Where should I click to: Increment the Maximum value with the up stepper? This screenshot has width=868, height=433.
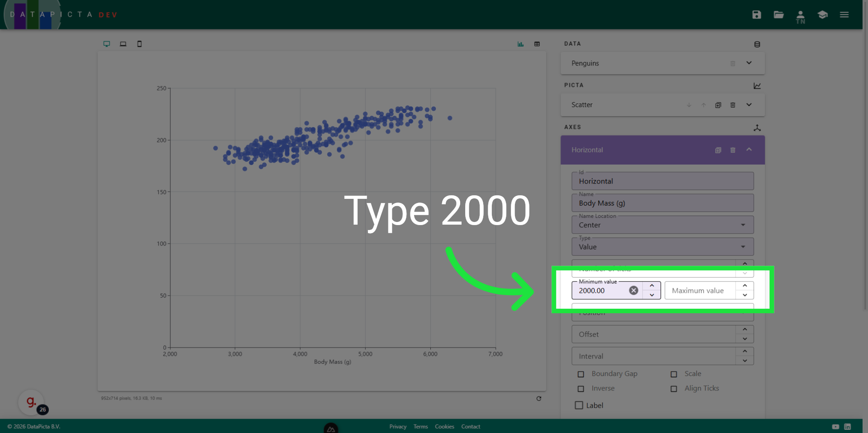[x=745, y=285]
